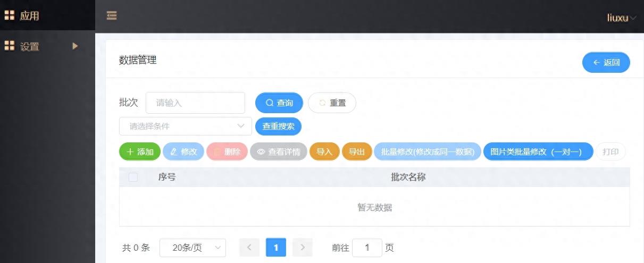Click the green 添加 button

(140, 151)
